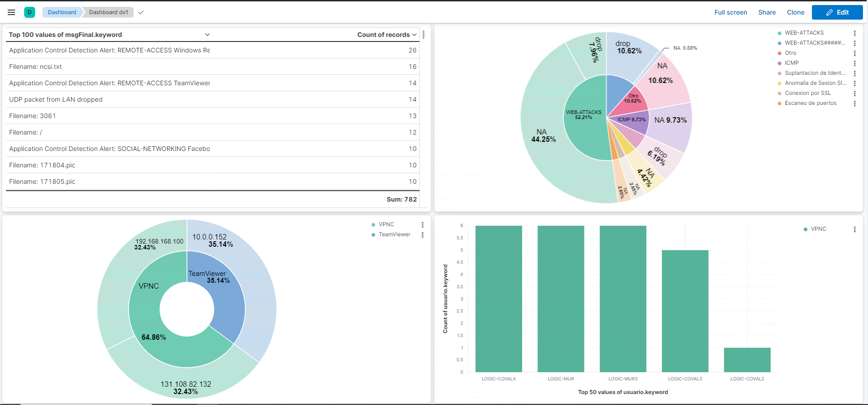Image resolution: width=868 pixels, height=405 pixels.
Task: Toggle VPNC series in donut chart legend
Action: point(386,224)
